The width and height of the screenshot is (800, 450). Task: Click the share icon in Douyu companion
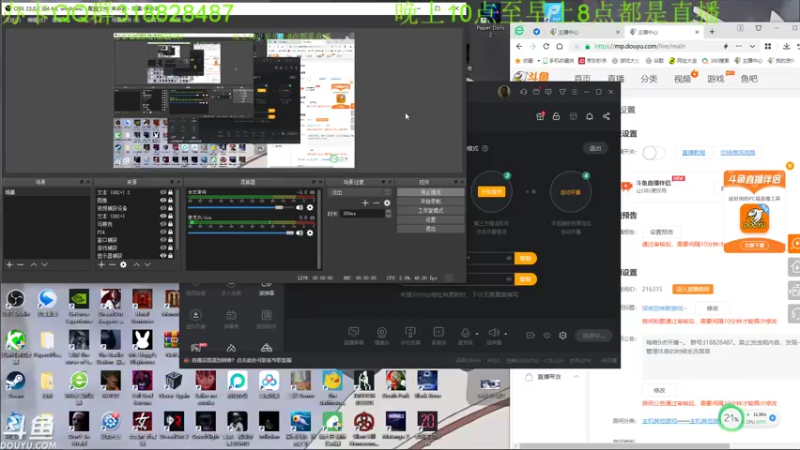(x=606, y=116)
